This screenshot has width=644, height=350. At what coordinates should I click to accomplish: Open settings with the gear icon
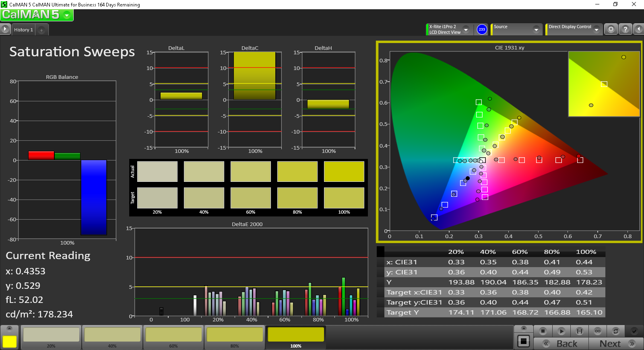(611, 29)
